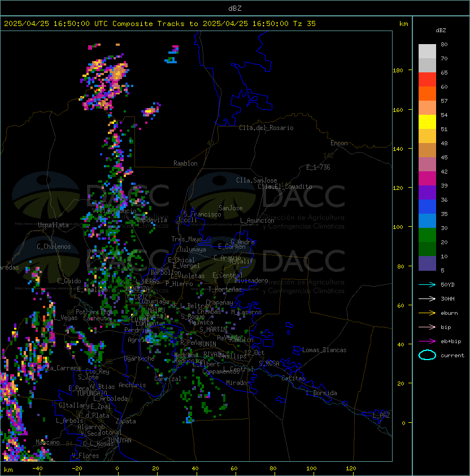The width and height of the screenshot is (470, 476).
Task: Select the slate 5-10 dBZ swatch
Action: click(427, 263)
